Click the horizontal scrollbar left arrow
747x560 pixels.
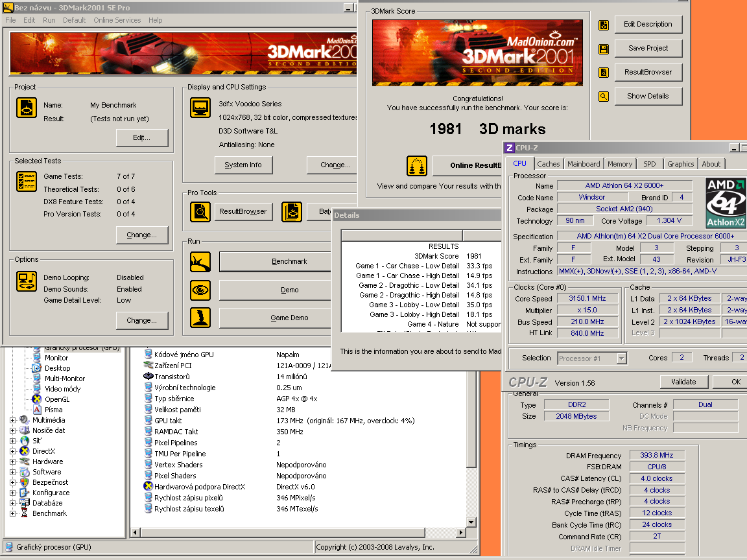coord(136,532)
